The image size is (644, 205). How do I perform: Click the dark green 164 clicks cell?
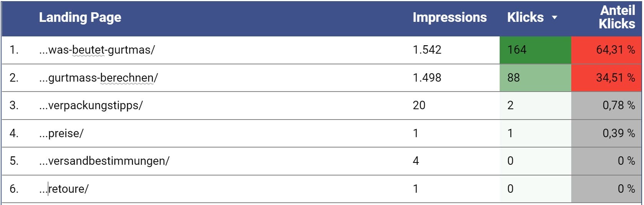click(x=535, y=50)
